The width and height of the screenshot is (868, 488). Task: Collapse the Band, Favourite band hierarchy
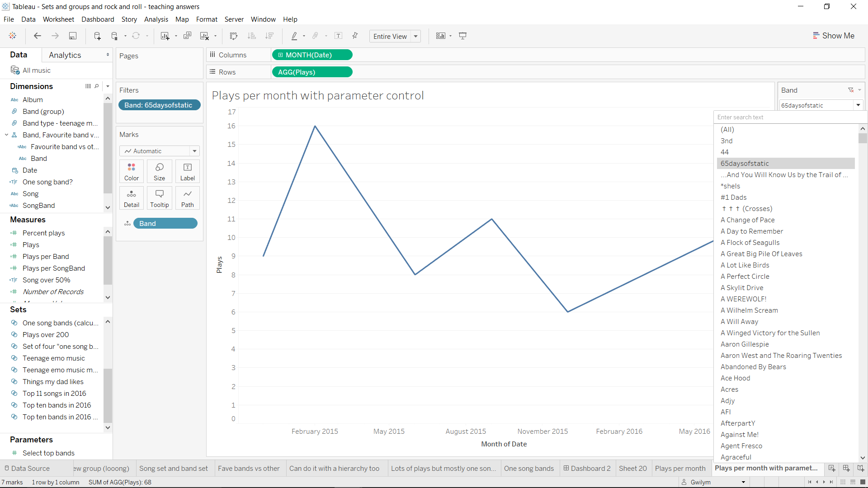pyautogui.click(x=6, y=135)
